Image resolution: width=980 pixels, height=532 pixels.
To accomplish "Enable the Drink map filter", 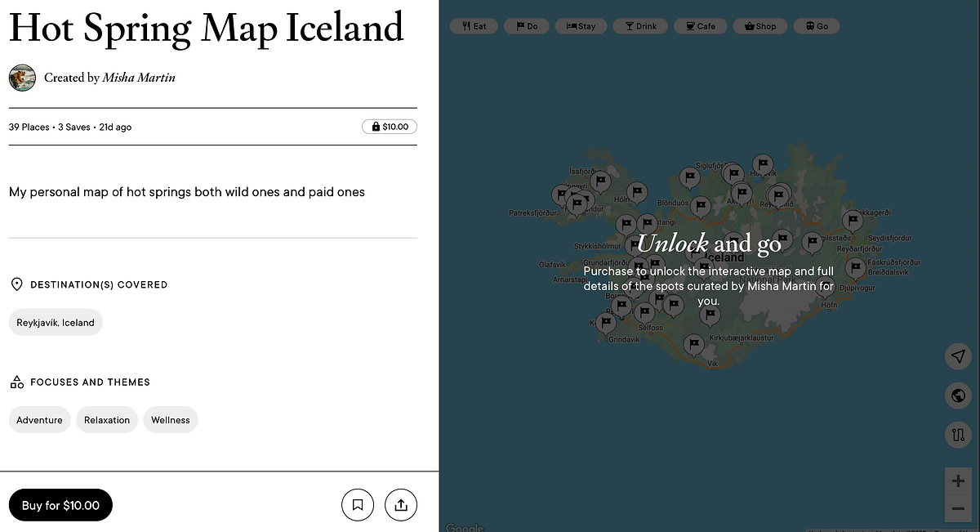I will tap(640, 25).
